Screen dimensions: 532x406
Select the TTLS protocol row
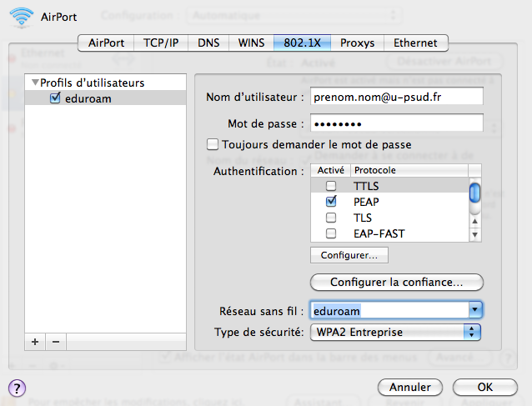(x=390, y=186)
